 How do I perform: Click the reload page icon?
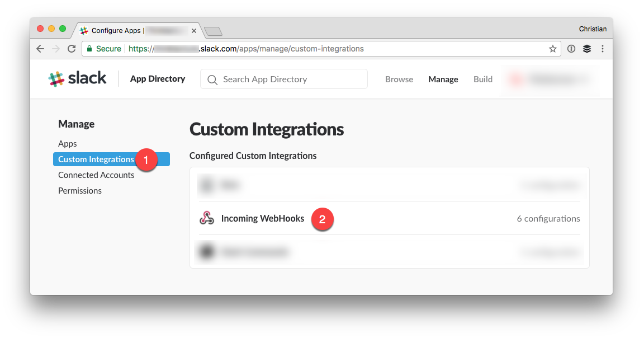(x=71, y=49)
